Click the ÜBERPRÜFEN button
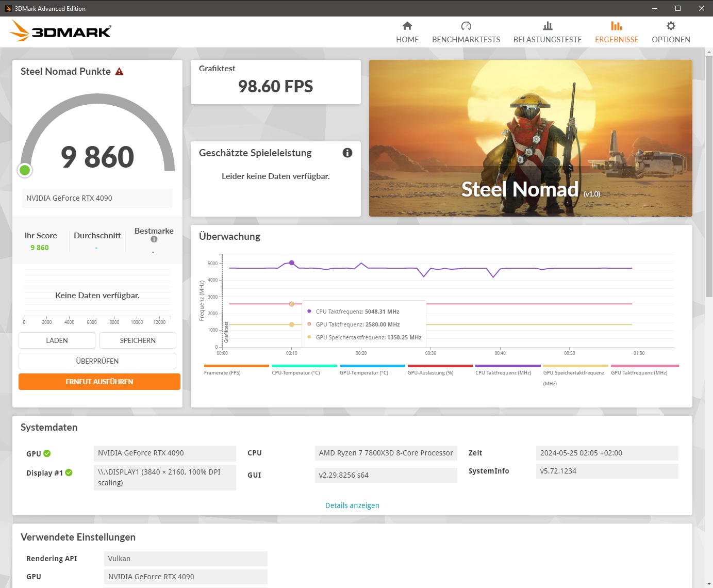 pos(97,361)
